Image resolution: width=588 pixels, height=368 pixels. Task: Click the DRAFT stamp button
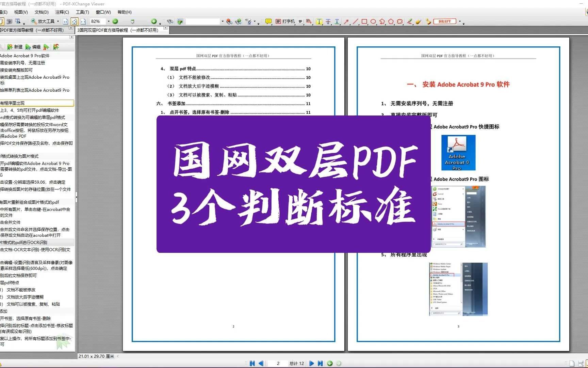tap(444, 21)
